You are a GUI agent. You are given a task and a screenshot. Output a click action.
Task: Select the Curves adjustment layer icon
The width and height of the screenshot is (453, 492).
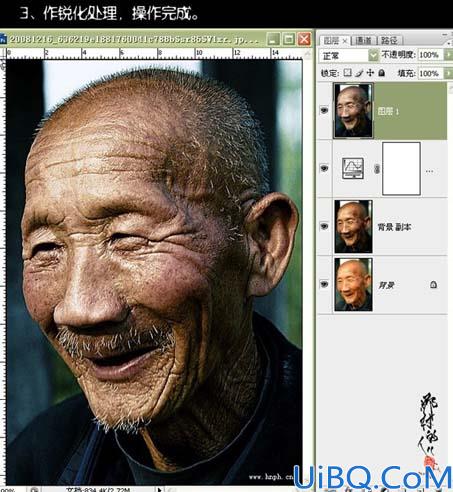tap(353, 168)
